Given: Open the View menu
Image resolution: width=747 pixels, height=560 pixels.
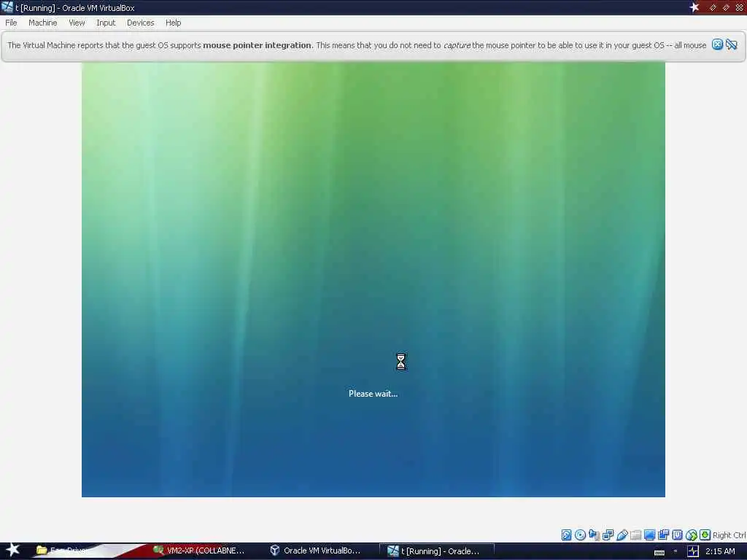Looking at the screenshot, I should pyautogui.click(x=77, y=23).
